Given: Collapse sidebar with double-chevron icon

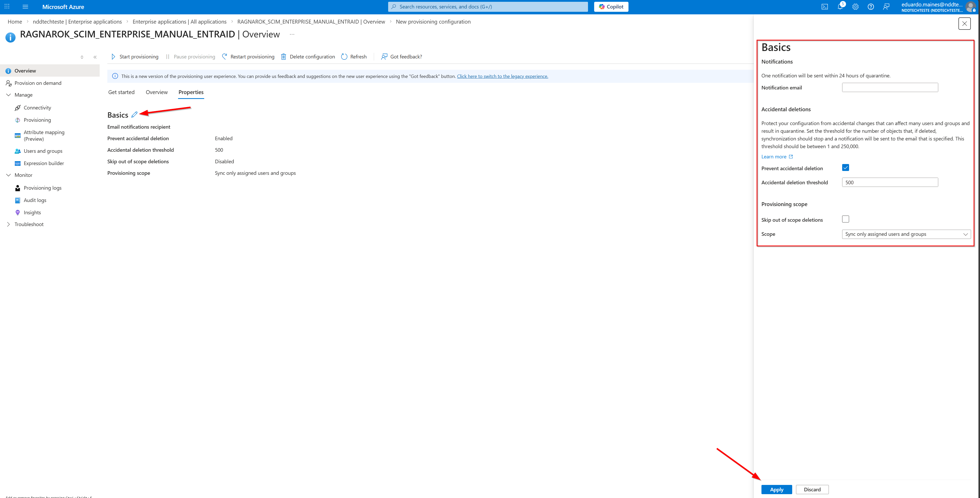Looking at the screenshot, I should pyautogui.click(x=95, y=57).
